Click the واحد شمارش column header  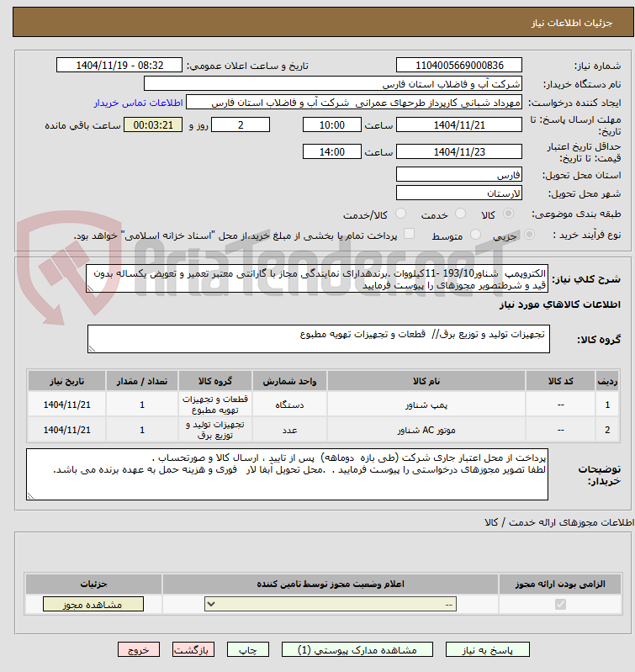pyautogui.click(x=289, y=381)
